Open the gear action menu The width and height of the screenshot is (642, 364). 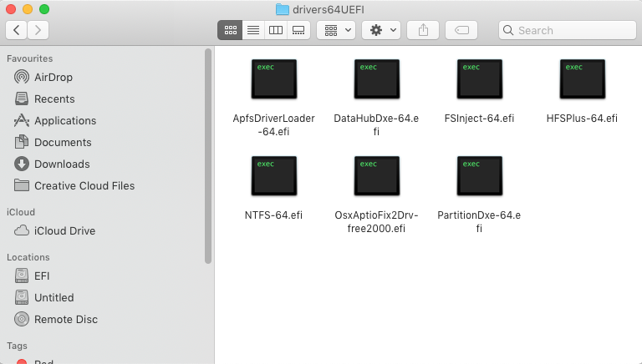click(381, 30)
